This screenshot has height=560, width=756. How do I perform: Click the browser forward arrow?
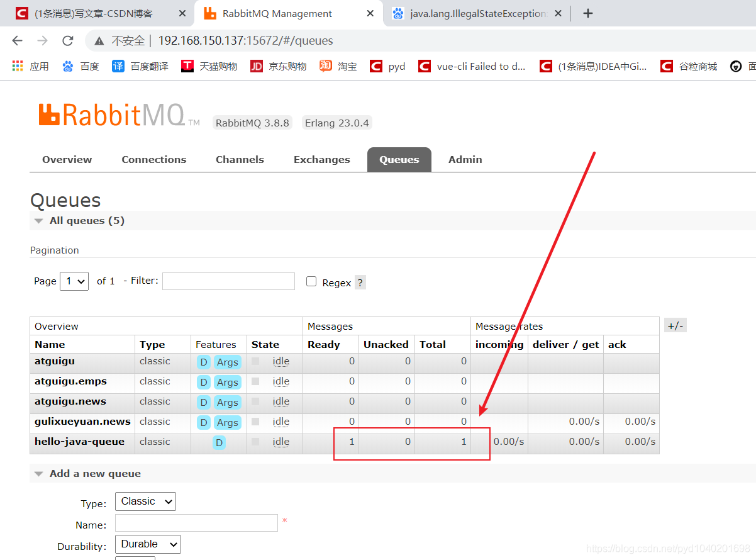pos(42,41)
